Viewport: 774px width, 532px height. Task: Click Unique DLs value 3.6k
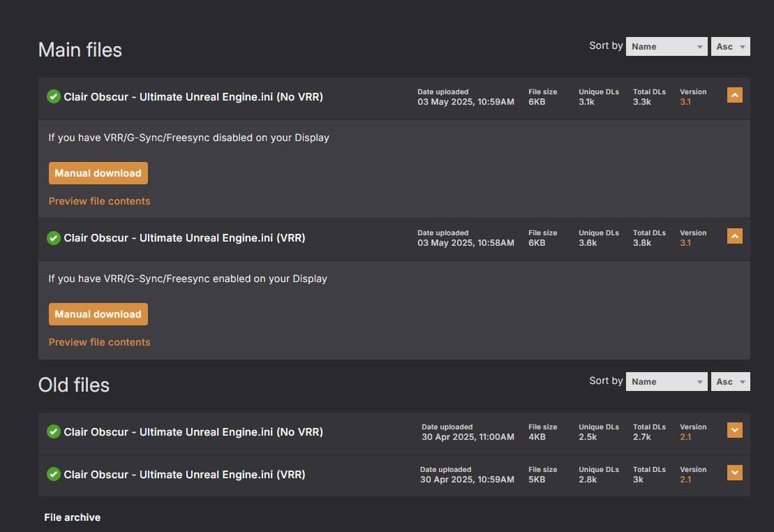[x=588, y=243]
